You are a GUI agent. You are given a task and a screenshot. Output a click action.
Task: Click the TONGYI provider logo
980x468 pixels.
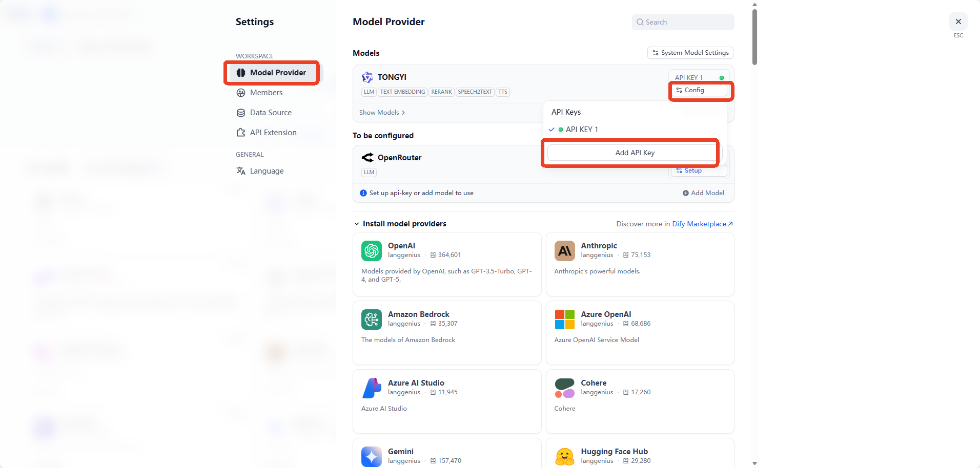pyautogui.click(x=367, y=77)
